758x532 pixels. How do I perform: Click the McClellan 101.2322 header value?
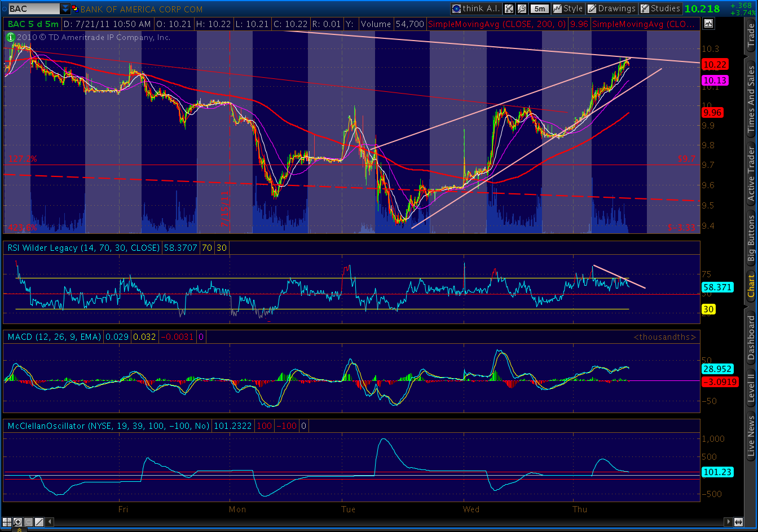232,425
